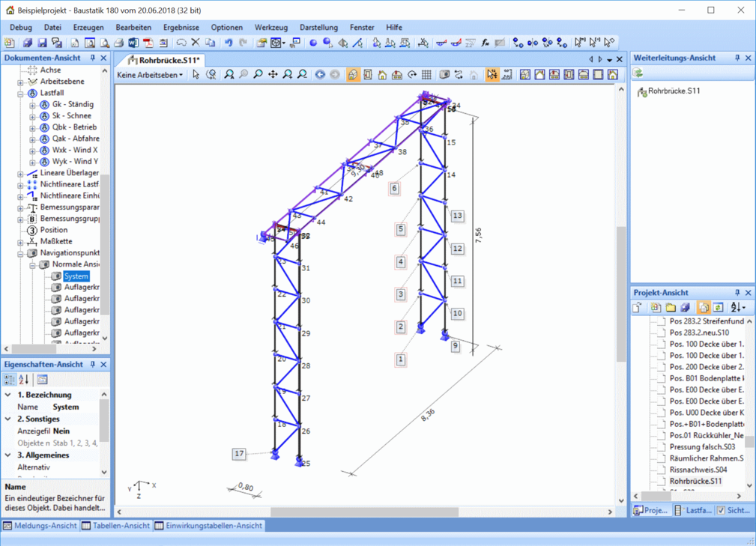Viewport: 756px width, 546px height.
Task: Click the pan (four-arrow) view tool
Action: [x=273, y=75]
